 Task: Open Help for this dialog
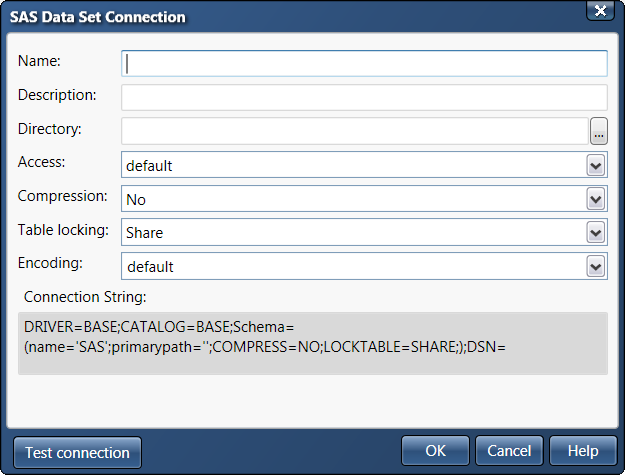(583, 452)
